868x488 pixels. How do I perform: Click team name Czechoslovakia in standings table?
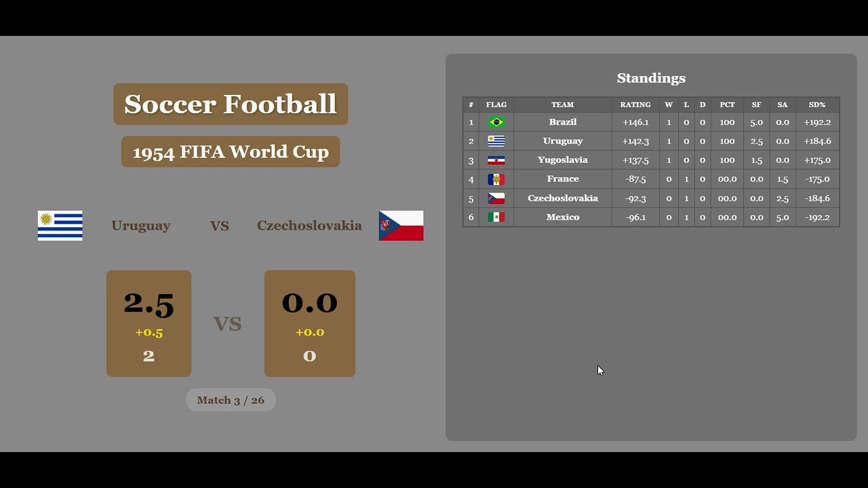pos(563,198)
